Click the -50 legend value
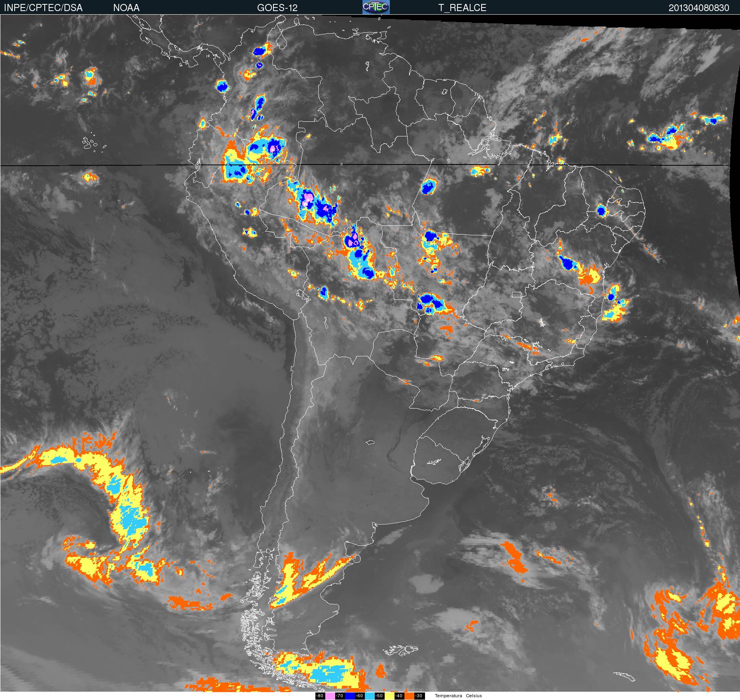This screenshot has height=700, width=740. (x=379, y=696)
